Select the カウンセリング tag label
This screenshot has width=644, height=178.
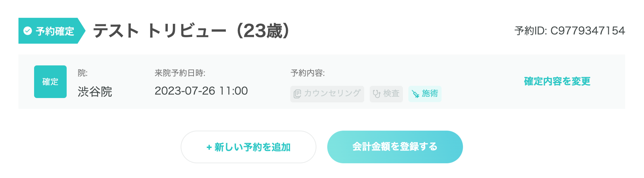(332, 94)
